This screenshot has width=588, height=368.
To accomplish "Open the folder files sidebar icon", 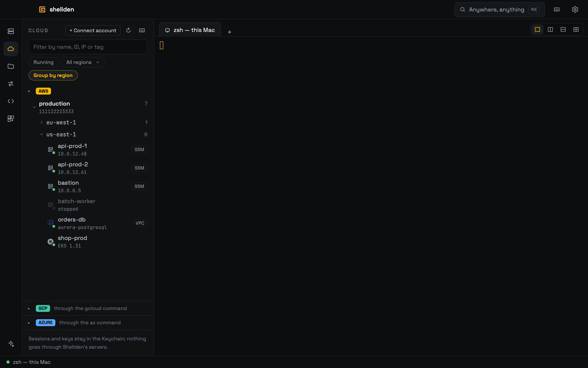I will tap(11, 66).
